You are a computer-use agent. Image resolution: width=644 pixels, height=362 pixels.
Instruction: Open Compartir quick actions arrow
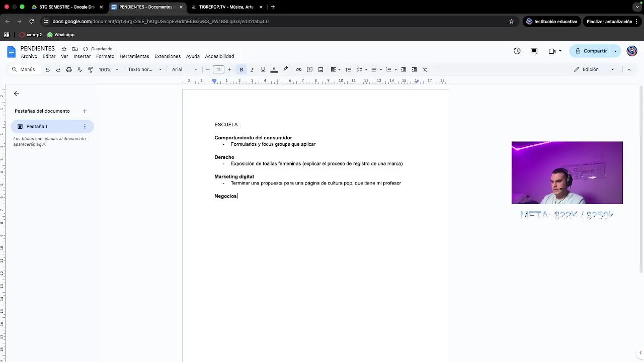click(x=615, y=51)
